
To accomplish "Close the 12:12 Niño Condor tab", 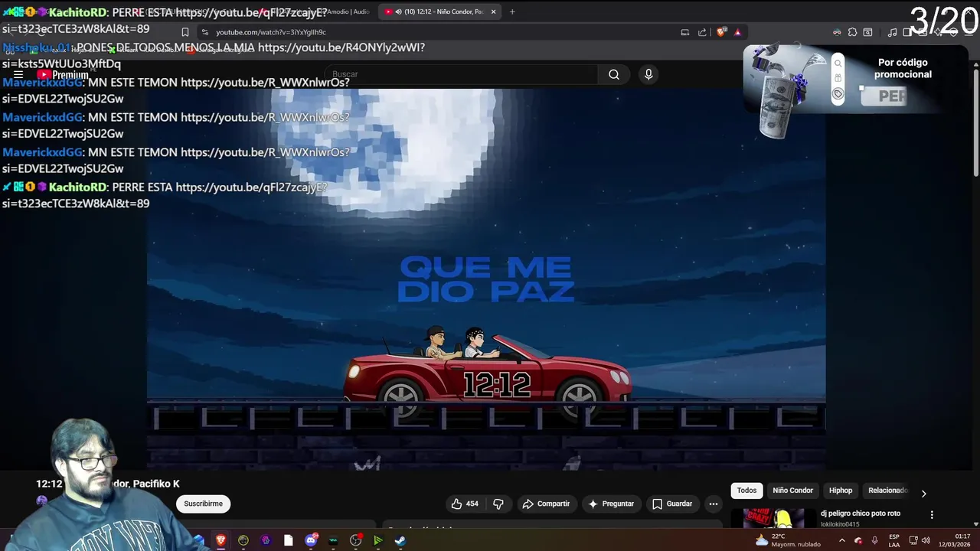I will click(493, 11).
